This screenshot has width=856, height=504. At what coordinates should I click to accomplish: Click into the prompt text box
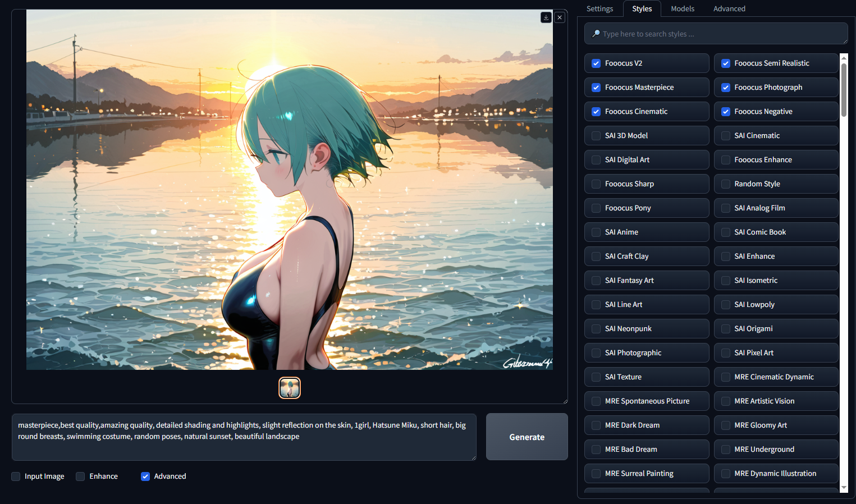click(244, 437)
